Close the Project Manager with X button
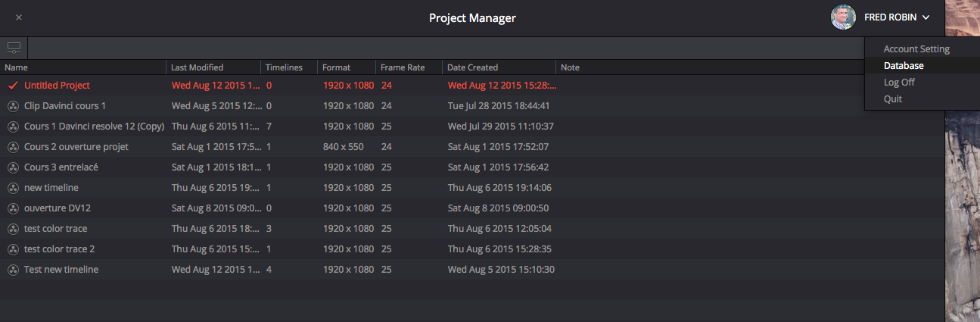The width and height of the screenshot is (980, 322). 19,17
